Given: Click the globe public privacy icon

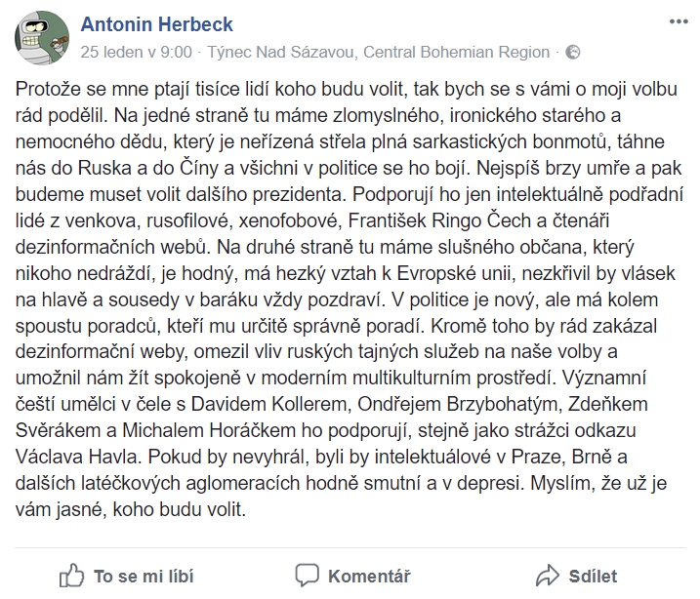Looking at the screenshot, I should [573, 52].
